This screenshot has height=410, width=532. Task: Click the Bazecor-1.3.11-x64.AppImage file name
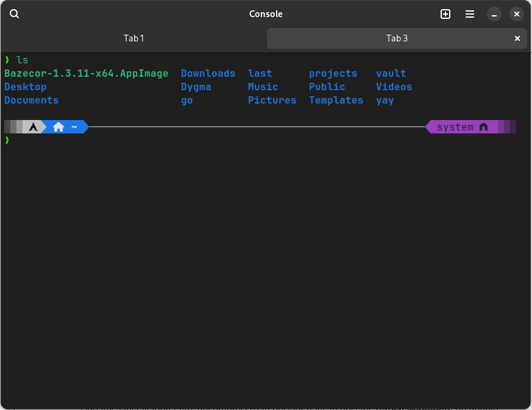click(86, 74)
